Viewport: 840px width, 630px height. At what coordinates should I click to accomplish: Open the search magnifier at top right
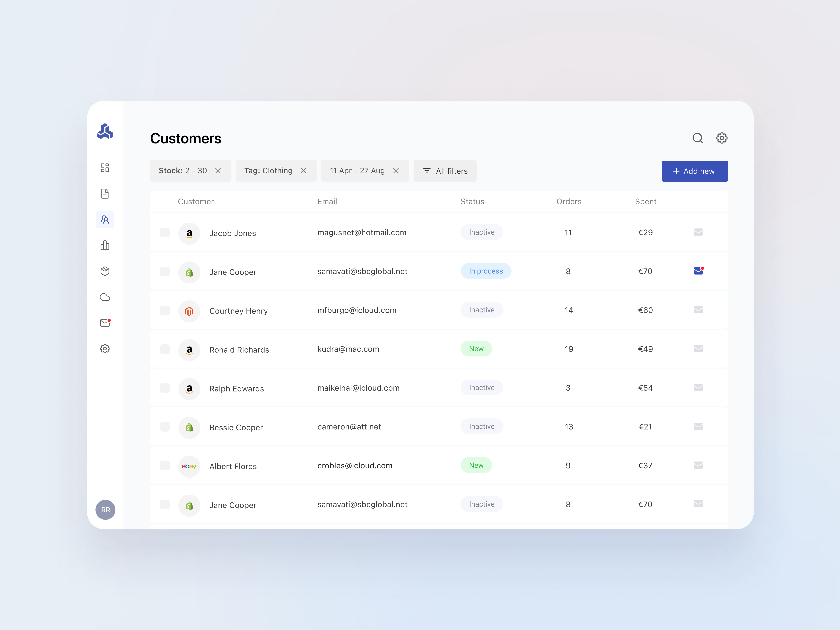[x=698, y=138]
